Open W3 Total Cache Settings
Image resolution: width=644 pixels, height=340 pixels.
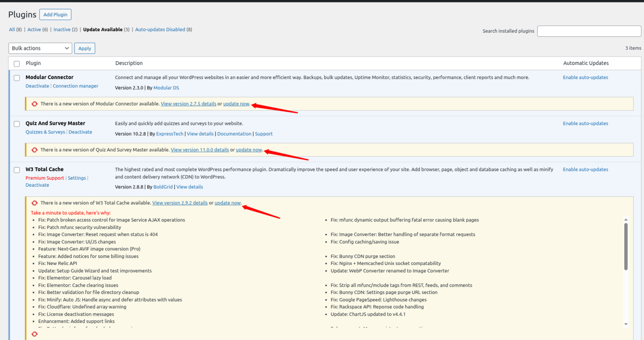click(x=77, y=178)
